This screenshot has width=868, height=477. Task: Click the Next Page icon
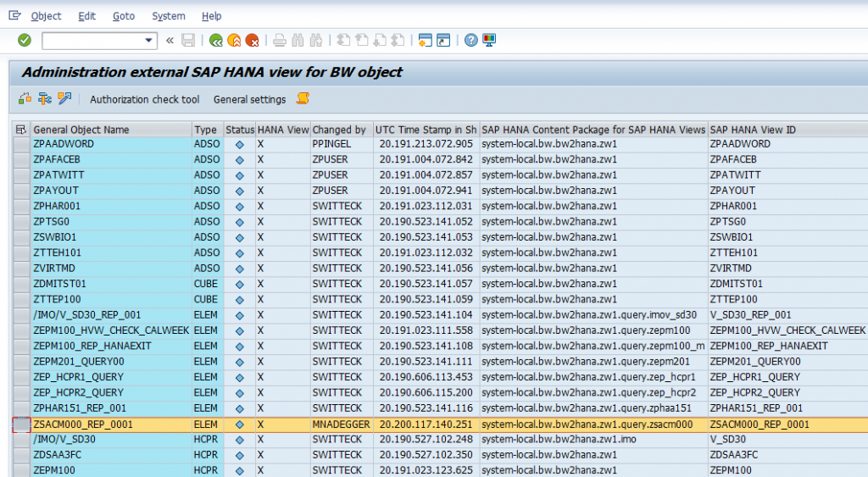(380, 41)
